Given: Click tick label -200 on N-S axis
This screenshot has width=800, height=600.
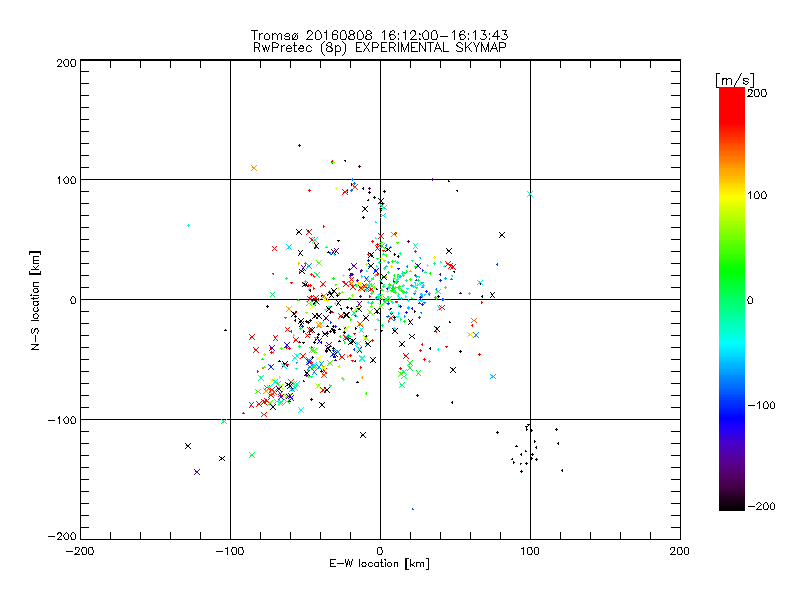Looking at the screenshot, I should click(62, 536).
